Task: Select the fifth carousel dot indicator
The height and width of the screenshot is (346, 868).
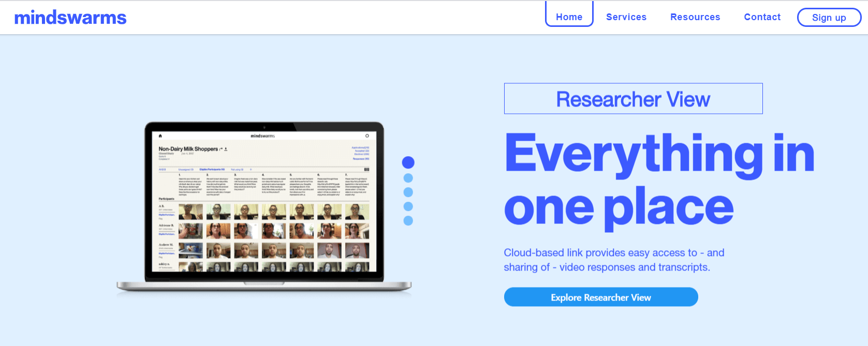Action: (408, 221)
